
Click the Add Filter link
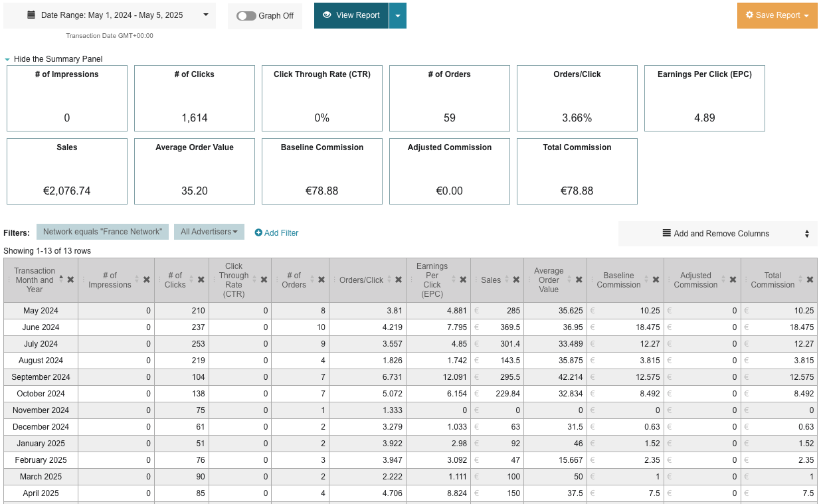(x=277, y=233)
